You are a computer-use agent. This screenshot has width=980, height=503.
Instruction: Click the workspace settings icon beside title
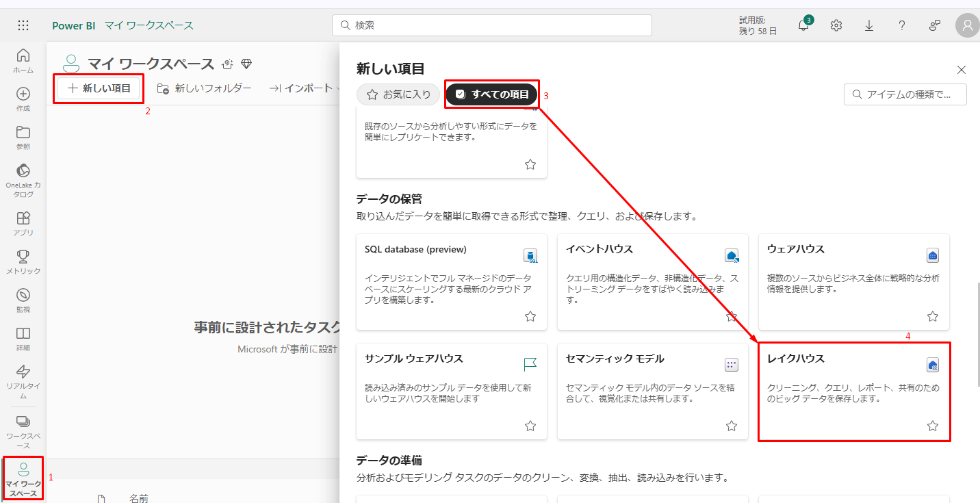tap(228, 64)
